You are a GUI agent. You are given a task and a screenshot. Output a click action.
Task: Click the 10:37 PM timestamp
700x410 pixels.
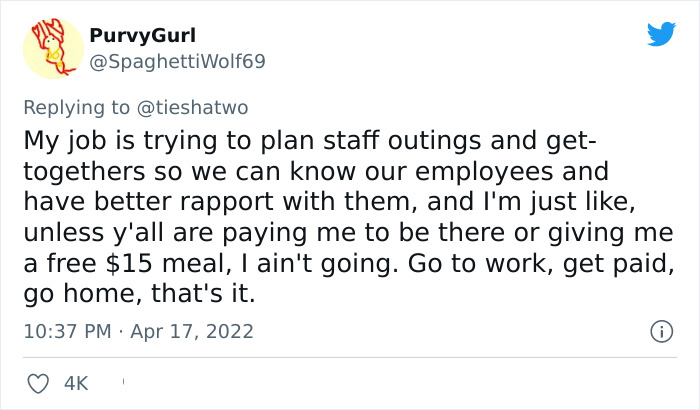pyautogui.click(x=67, y=330)
